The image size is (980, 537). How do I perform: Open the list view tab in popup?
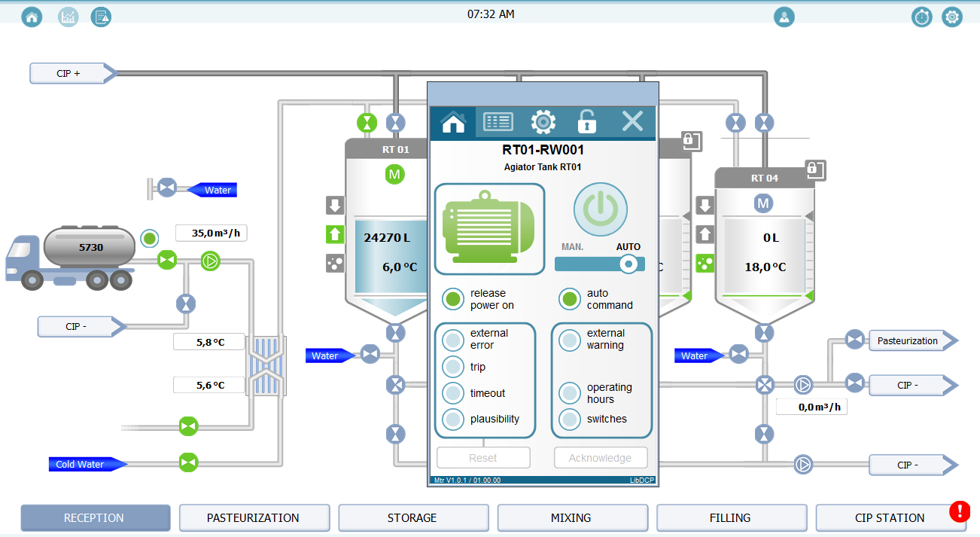(x=498, y=122)
